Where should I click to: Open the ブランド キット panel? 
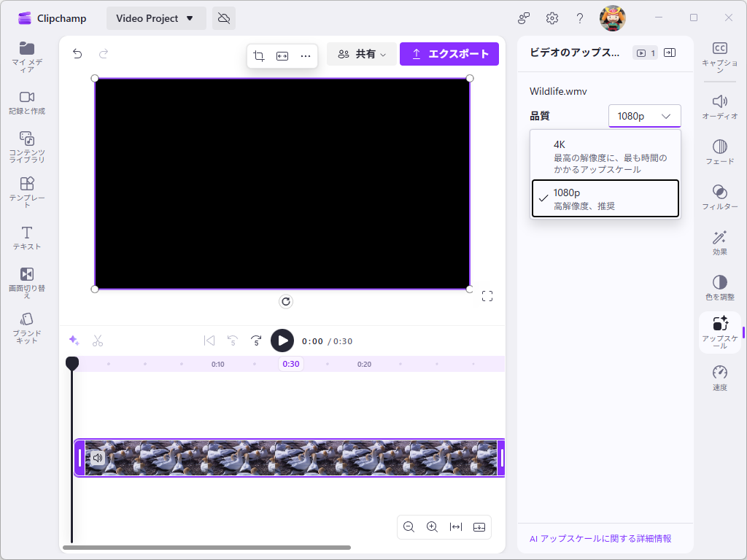[x=27, y=327]
